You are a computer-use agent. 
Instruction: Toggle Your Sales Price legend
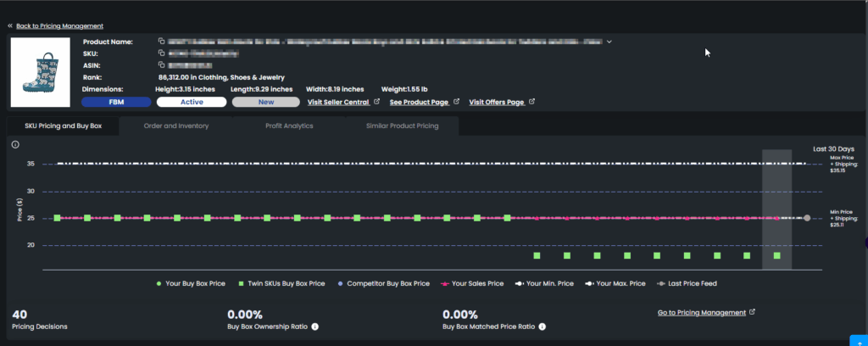click(471, 283)
